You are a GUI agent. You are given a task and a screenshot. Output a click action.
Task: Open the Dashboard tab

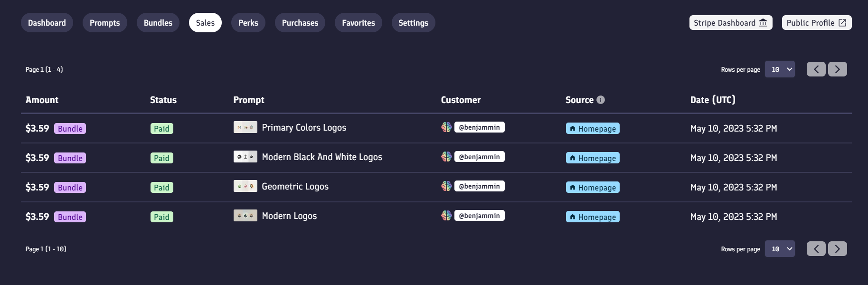(x=47, y=23)
